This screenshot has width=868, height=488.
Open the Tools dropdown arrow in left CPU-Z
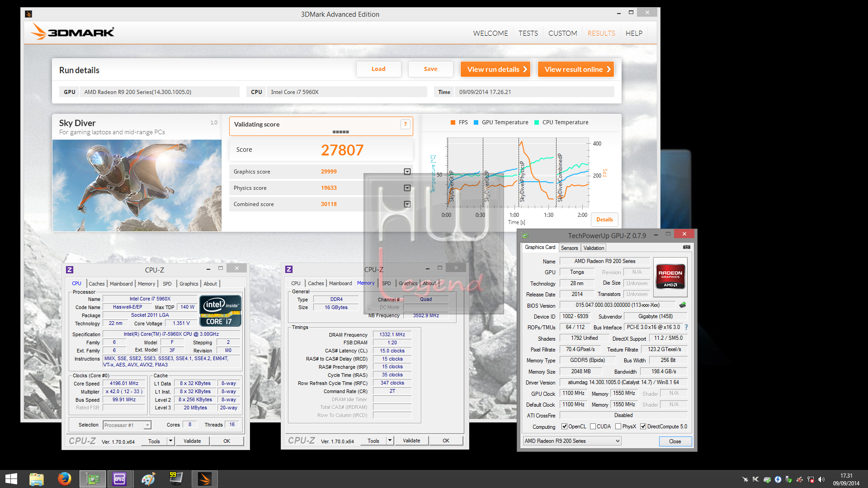click(170, 441)
